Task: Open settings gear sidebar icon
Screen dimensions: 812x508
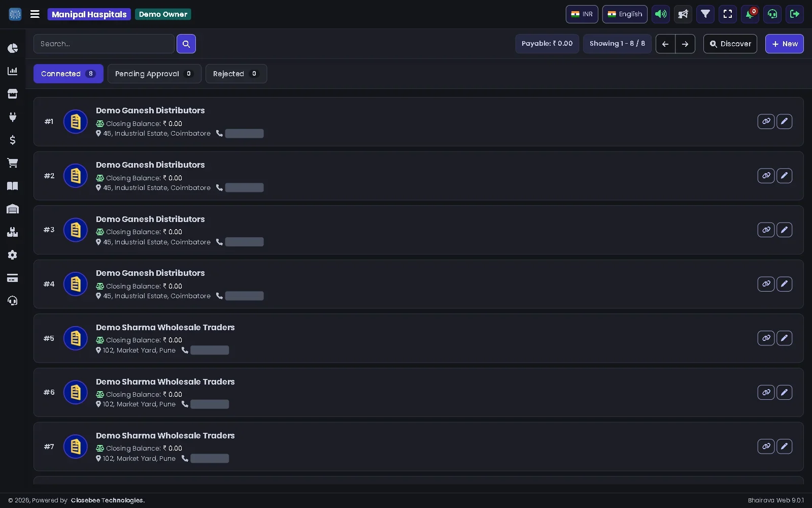Action: pos(13,255)
